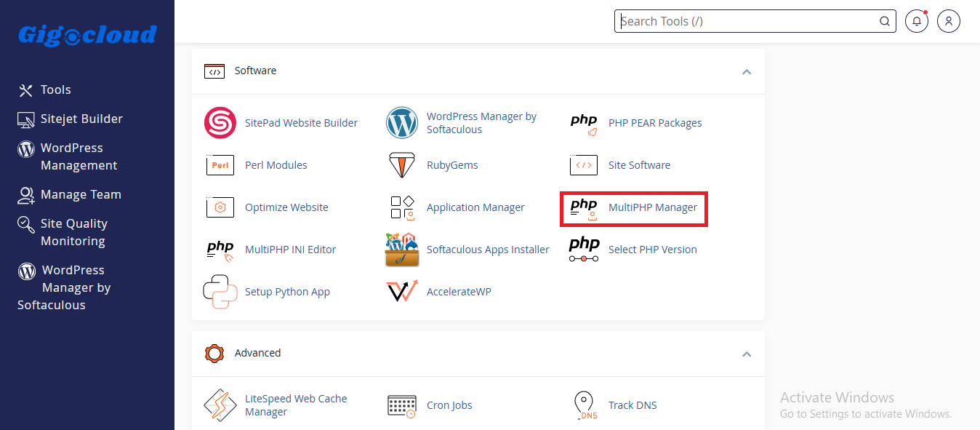Click the Application Manager shapes icon

pos(402,207)
